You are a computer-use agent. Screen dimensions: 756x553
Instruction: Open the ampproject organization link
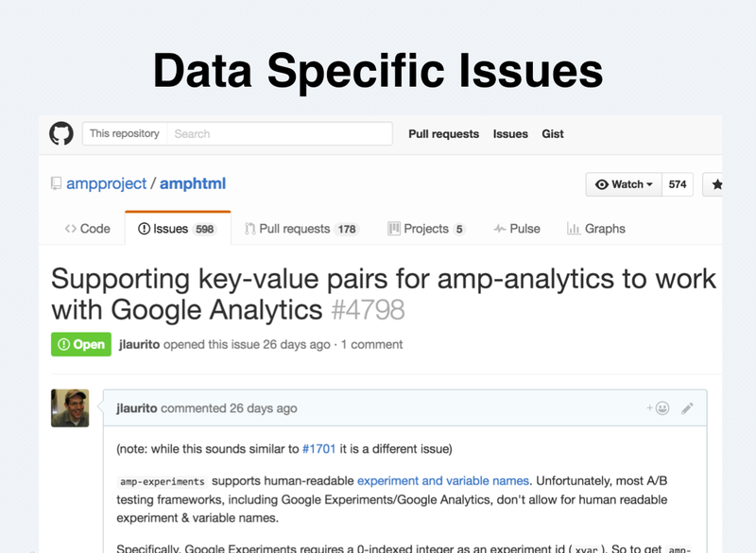pos(106,183)
